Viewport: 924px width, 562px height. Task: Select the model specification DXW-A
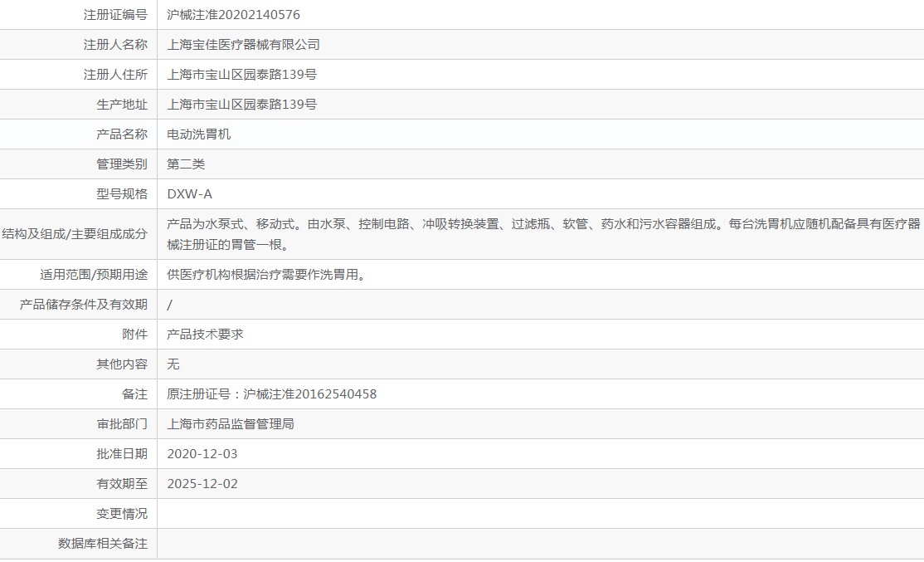189,194
